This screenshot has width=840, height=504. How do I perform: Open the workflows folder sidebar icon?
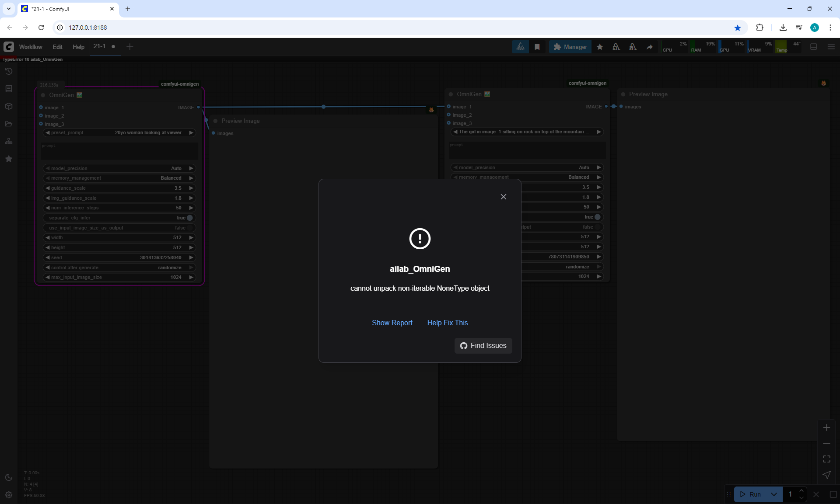tap(9, 124)
